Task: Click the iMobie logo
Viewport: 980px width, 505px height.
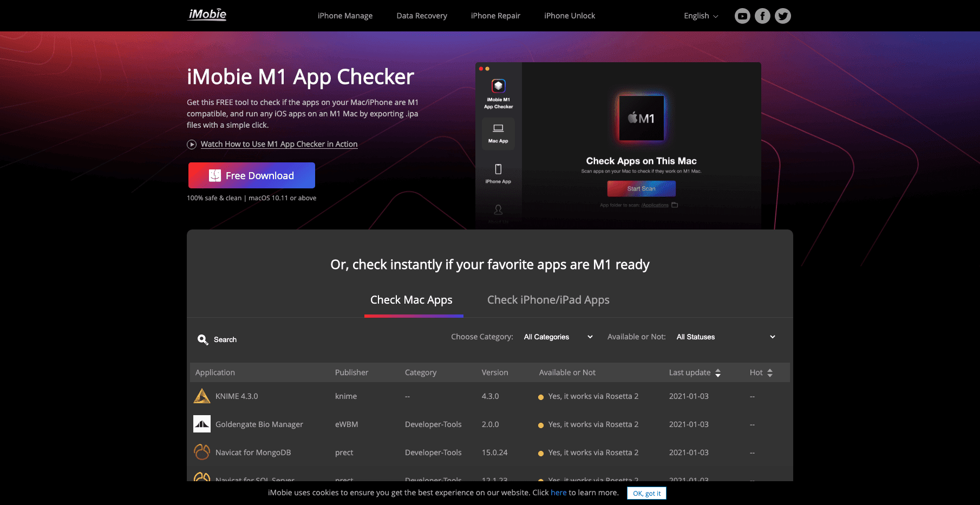Action: (x=207, y=15)
